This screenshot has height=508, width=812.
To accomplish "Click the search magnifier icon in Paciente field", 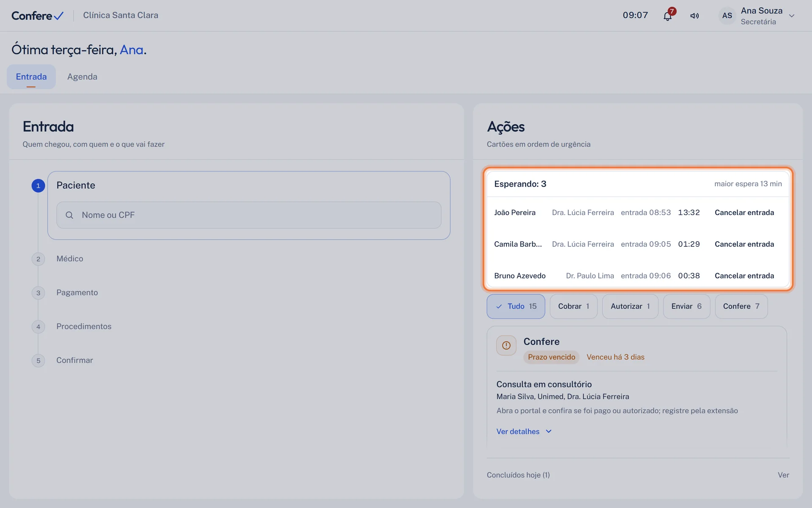I will coord(69,215).
